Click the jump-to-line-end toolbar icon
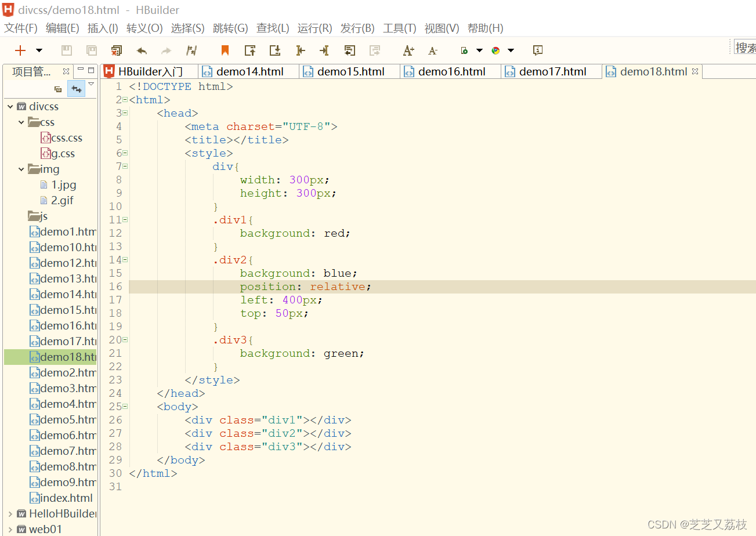The width and height of the screenshot is (756, 536). click(x=324, y=50)
